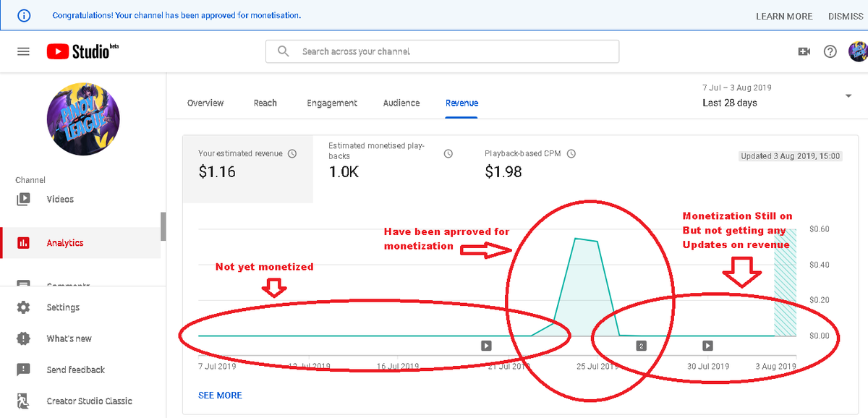Open the hamburger navigation menu
Screen dimensions: 868x418
point(23,51)
